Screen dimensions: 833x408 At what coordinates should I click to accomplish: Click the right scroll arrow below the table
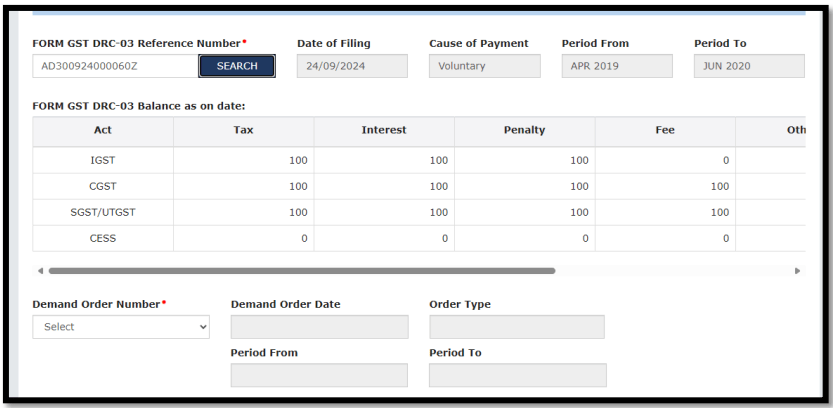pyautogui.click(x=797, y=271)
